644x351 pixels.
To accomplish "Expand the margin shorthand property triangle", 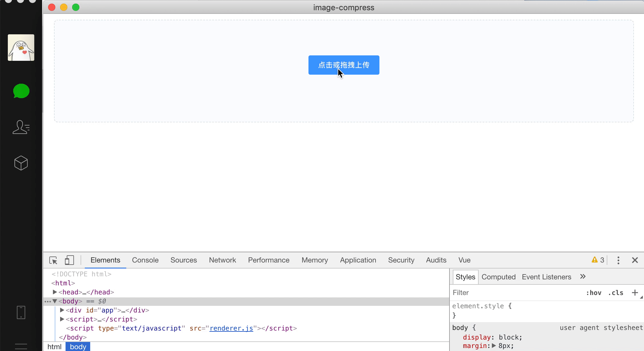I will point(494,346).
